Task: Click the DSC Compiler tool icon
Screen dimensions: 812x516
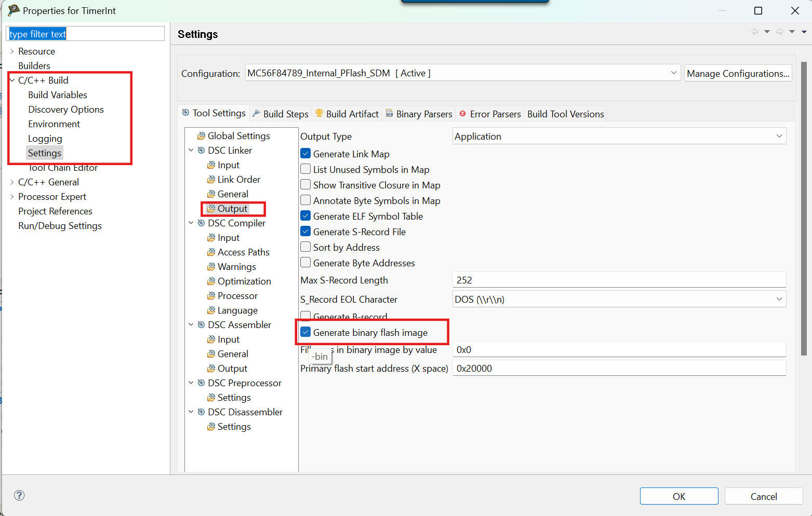Action: click(201, 223)
